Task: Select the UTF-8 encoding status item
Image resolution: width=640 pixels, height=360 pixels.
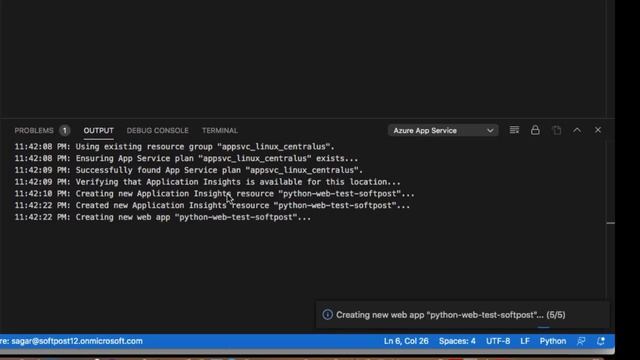Action: pyautogui.click(x=498, y=341)
